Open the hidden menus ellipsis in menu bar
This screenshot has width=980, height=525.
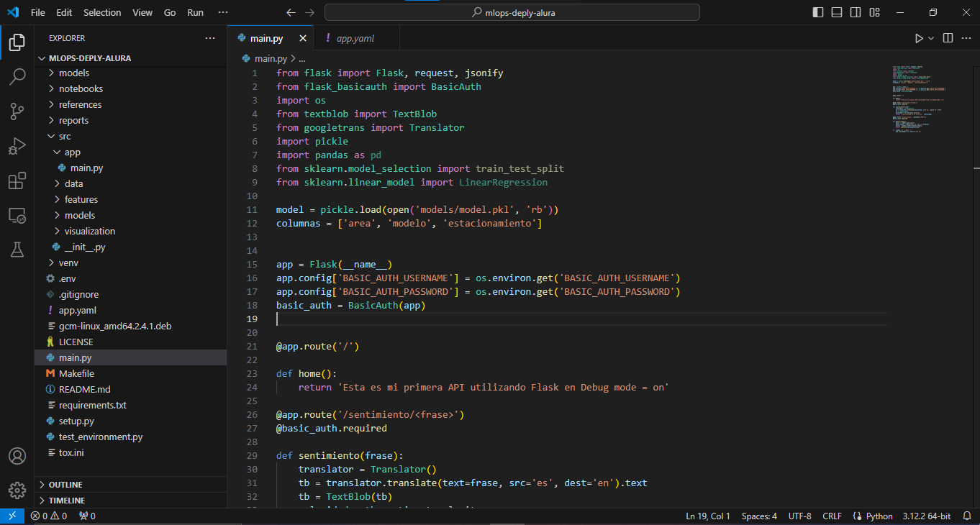pos(223,12)
